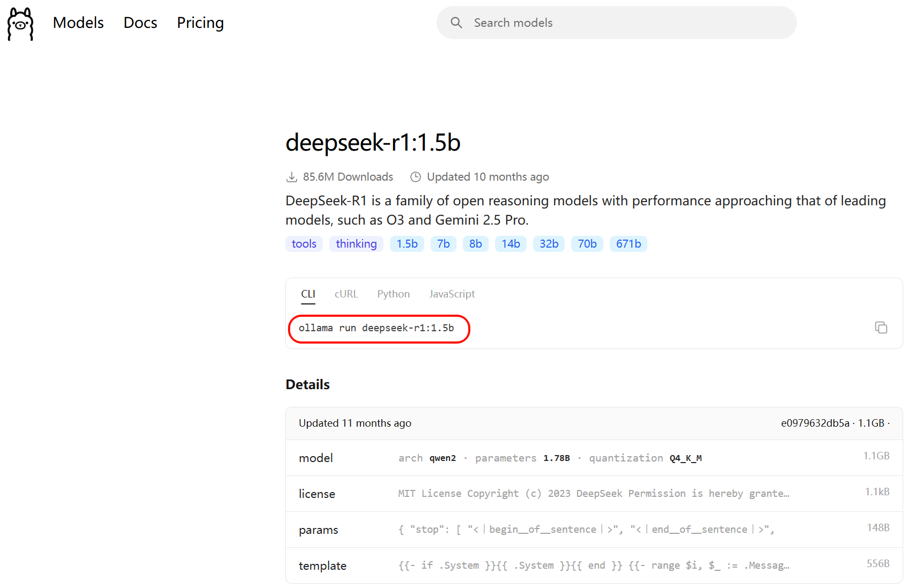This screenshot has width=923, height=588.
Task: Click the 1.1GB model size value
Action: coord(876,456)
